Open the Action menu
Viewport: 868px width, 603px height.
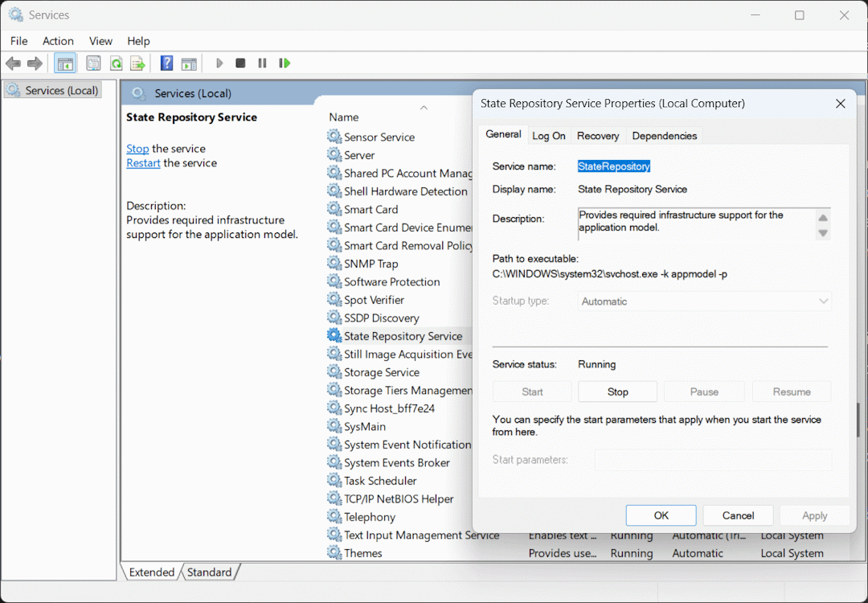tap(58, 41)
